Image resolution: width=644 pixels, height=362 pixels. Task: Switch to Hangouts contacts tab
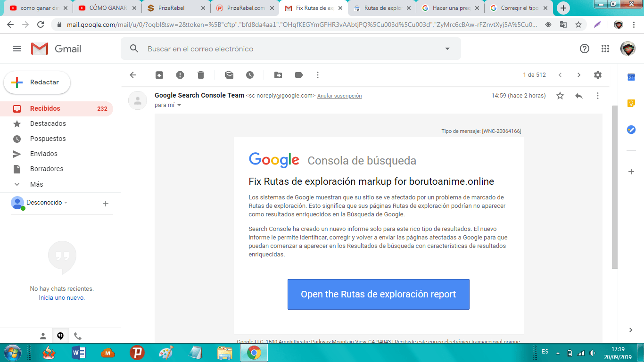click(x=43, y=336)
